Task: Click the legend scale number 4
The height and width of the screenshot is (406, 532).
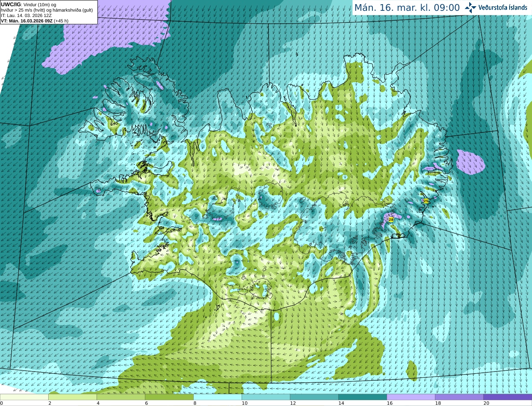Action: (99, 403)
